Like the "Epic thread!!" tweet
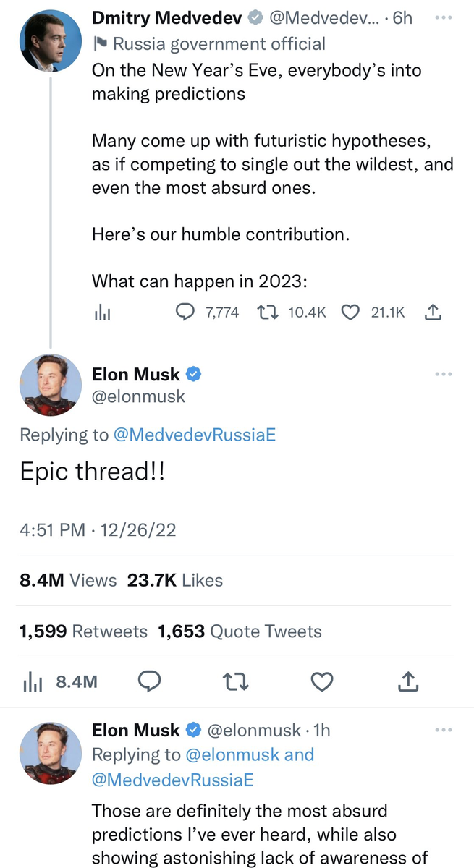 coord(321,681)
